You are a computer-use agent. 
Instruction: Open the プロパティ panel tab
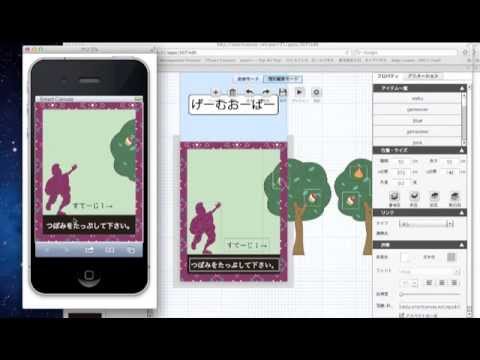(x=388, y=76)
